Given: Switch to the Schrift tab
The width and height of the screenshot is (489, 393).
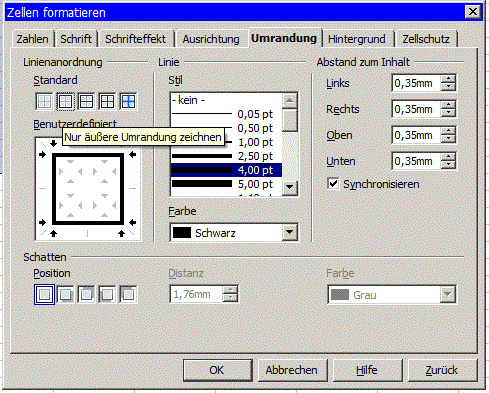Looking at the screenshot, I should [x=76, y=39].
